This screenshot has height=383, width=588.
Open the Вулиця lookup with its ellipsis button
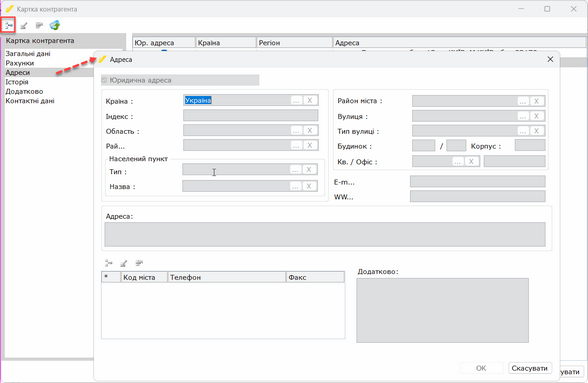523,116
